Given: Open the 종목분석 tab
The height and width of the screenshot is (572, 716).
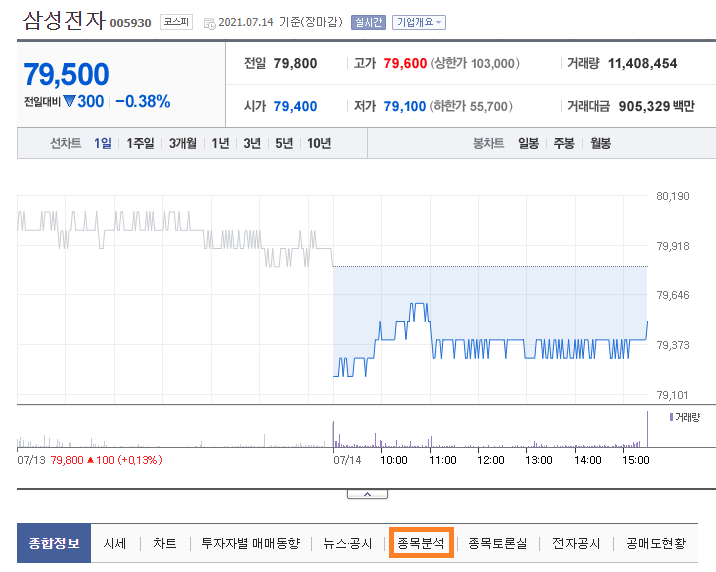Looking at the screenshot, I should pyautogui.click(x=421, y=543).
